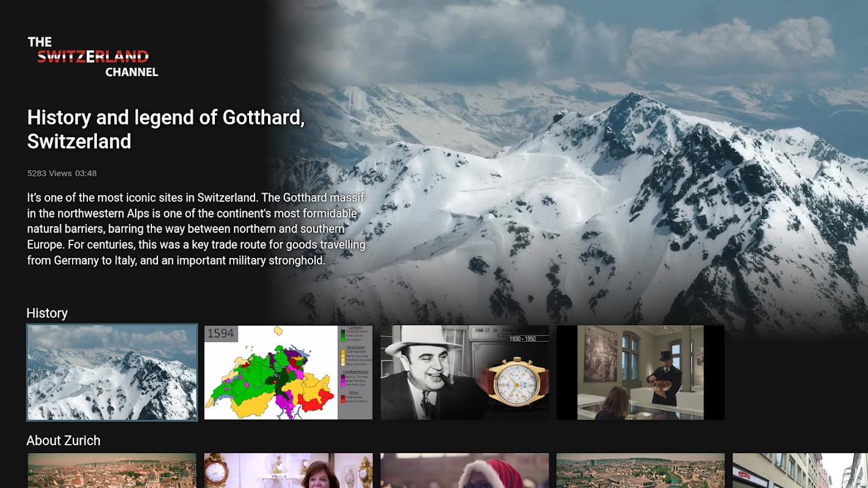Select the snowy Gotthard mountain thumbnail
Viewport: 868px width, 488px height.
click(x=112, y=372)
